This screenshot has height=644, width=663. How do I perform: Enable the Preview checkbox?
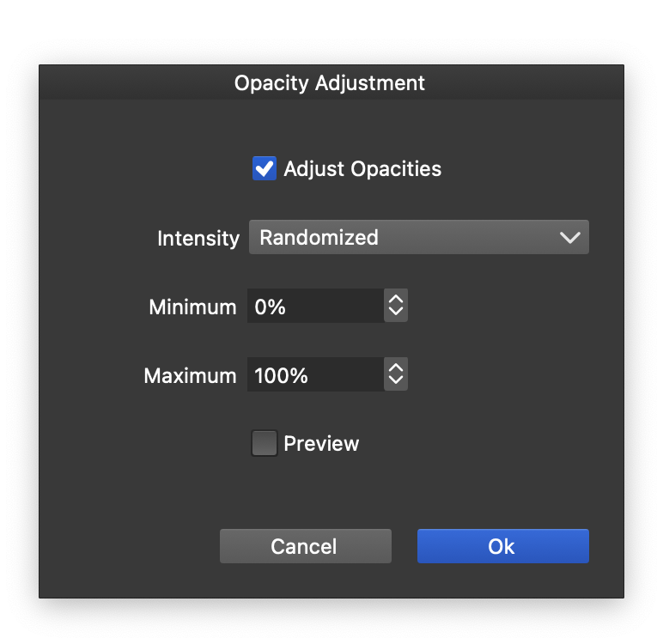tap(264, 443)
